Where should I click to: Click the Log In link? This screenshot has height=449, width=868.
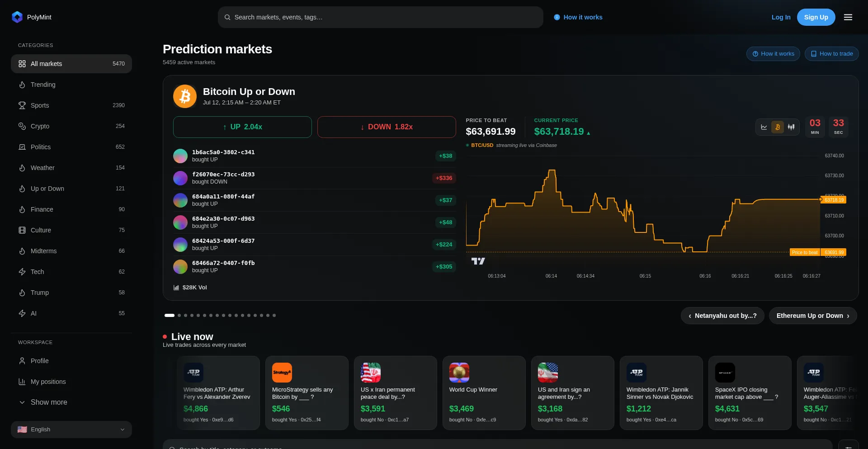[x=781, y=17]
